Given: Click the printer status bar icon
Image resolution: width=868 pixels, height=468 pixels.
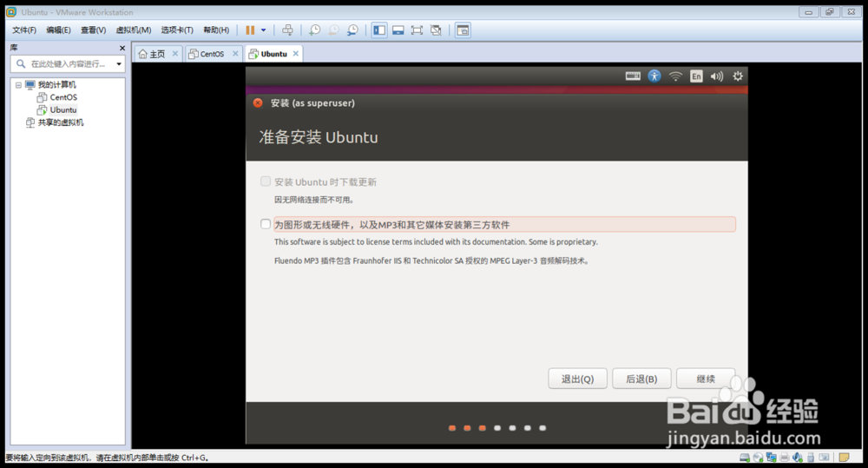Looking at the screenshot, I should pyautogui.click(x=785, y=458).
